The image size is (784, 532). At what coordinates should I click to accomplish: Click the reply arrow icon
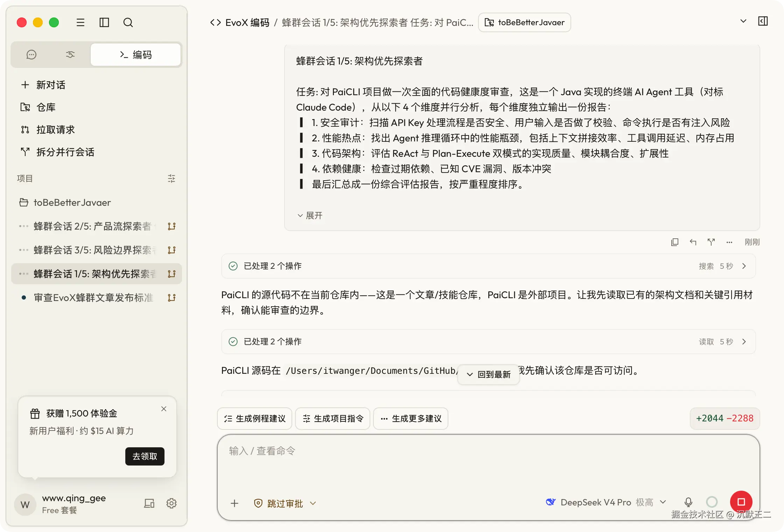coord(693,242)
